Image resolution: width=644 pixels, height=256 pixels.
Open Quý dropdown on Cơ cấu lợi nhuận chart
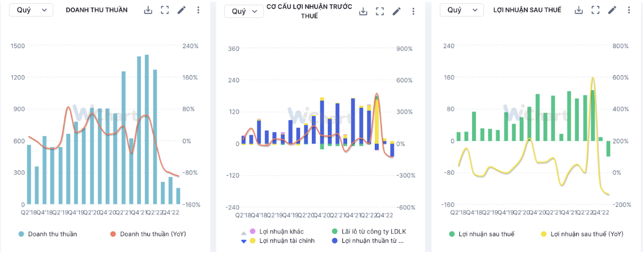244,12
